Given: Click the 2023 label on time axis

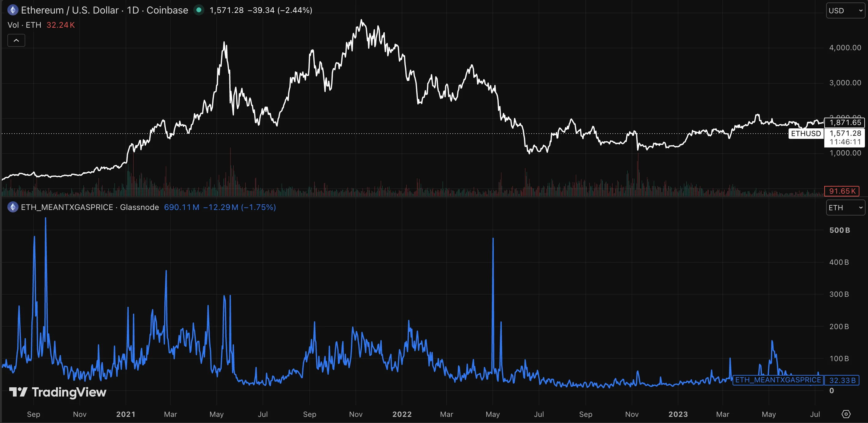Looking at the screenshot, I should (x=678, y=414).
